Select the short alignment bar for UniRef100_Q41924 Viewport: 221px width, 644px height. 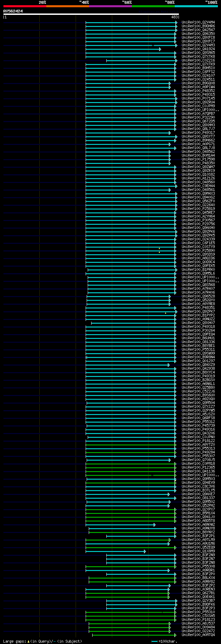coord(123,49)
